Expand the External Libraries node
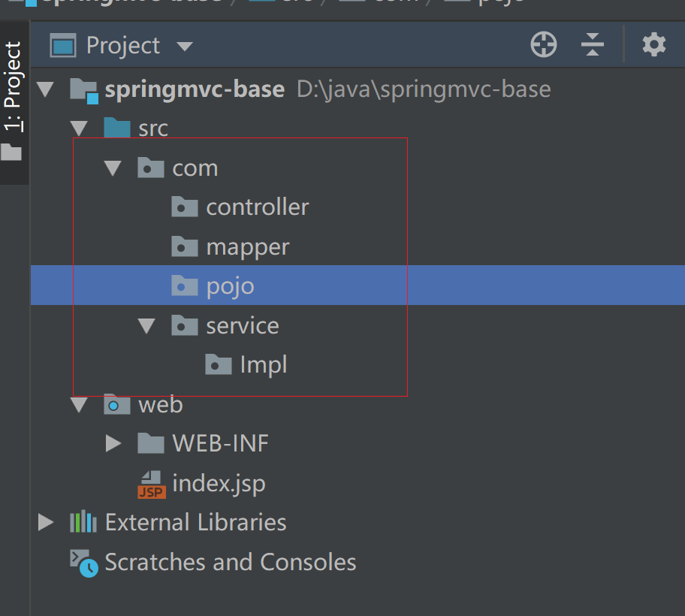 (46, 522)
